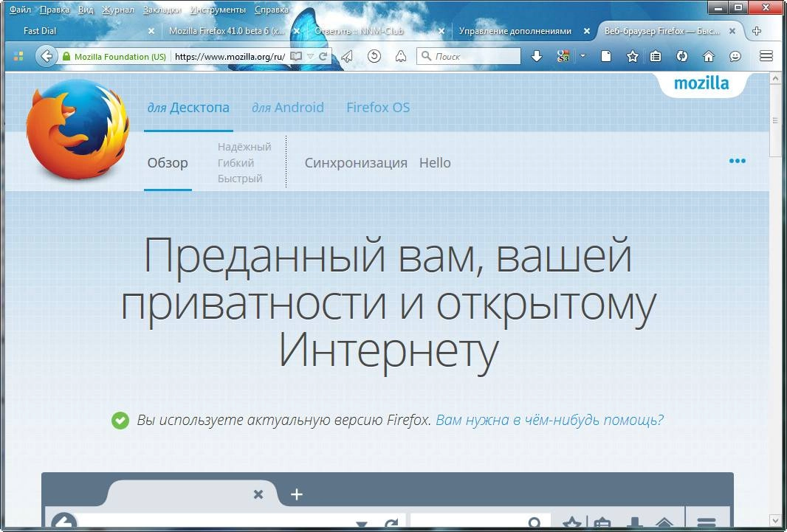Close the Mozilla Firefox 41.0 beta 6 tab
787x532 pixels.
[x=297, y=31]
